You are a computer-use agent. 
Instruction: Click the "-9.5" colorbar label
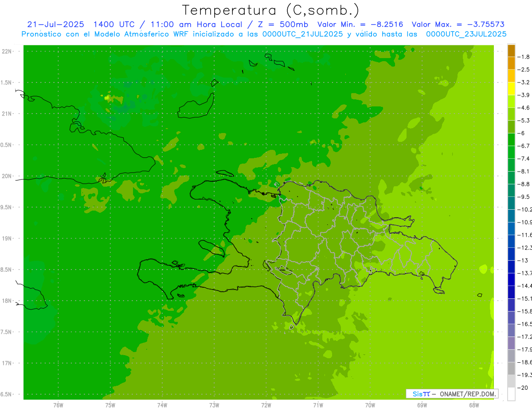pyautogui.click(x=524, y=197)
